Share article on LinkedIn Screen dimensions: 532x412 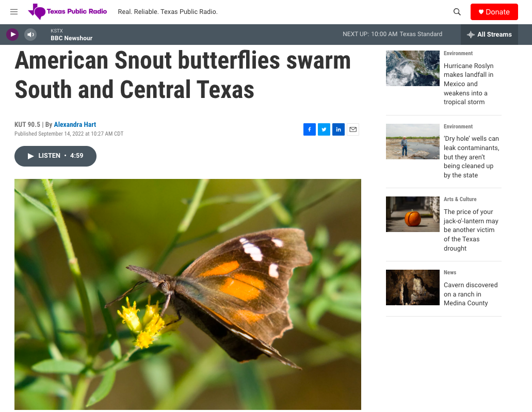point(338,129)
